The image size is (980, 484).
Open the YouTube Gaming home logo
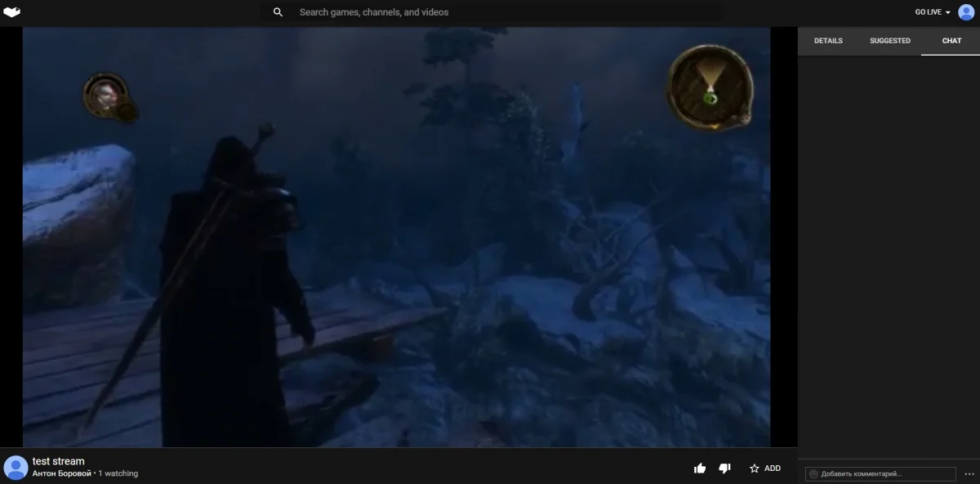pyautogui.click(x=11, y=12)
